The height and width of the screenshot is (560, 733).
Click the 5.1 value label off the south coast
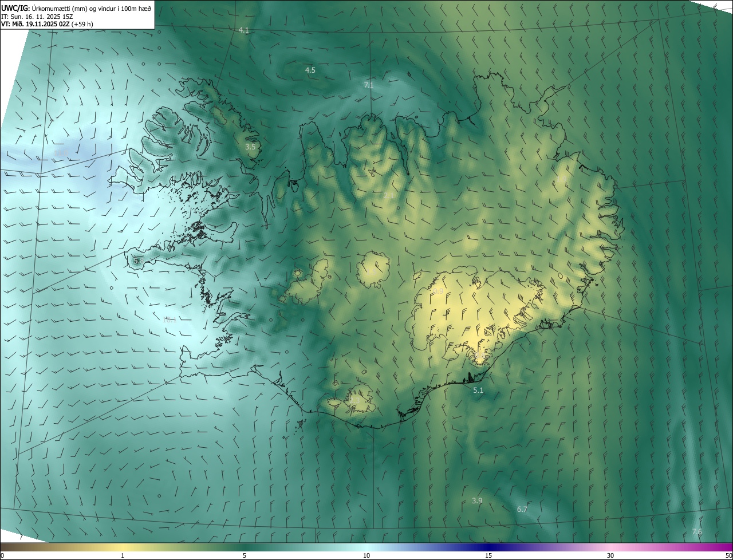pyautogui.click(x=478, y=390)
